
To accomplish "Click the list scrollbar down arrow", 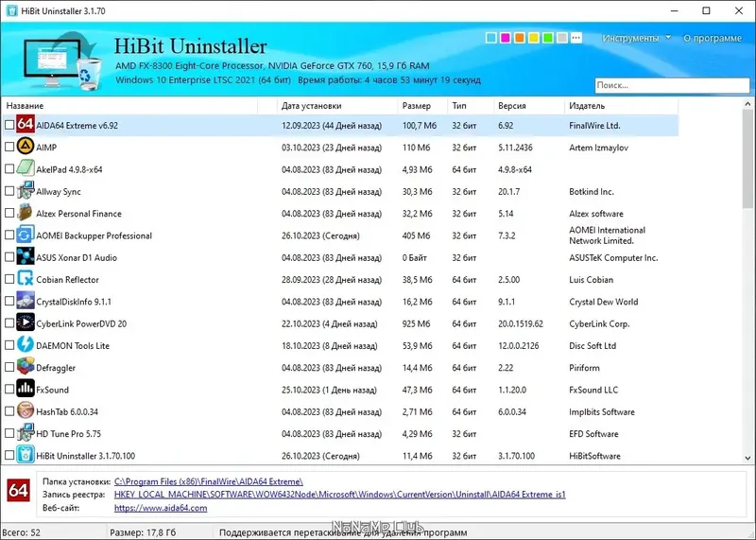I will [747, 458].
